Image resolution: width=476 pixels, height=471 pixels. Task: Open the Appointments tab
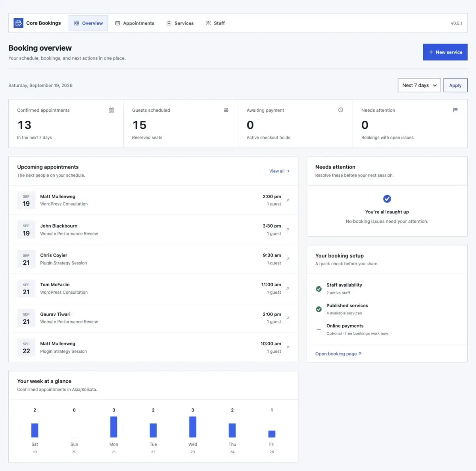point(135,23)
